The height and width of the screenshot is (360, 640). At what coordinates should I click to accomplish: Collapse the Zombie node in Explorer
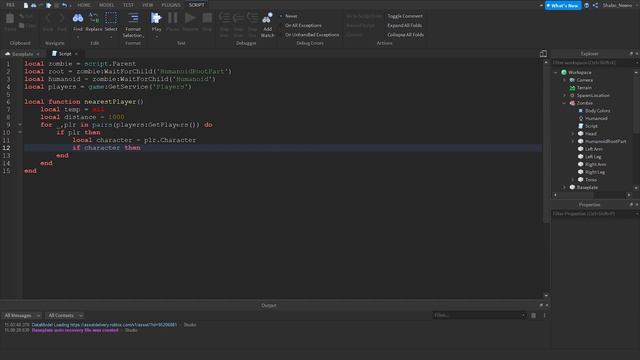(x=564, y=103)
